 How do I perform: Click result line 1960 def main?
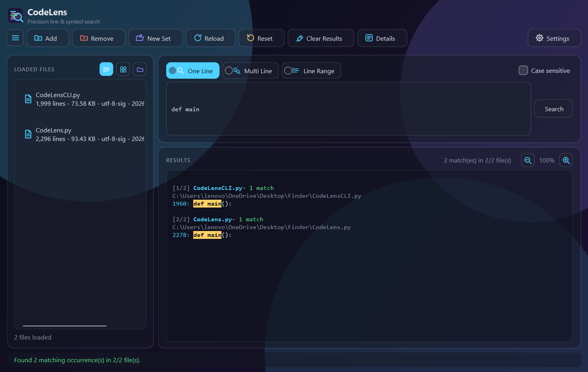point(202,204)
